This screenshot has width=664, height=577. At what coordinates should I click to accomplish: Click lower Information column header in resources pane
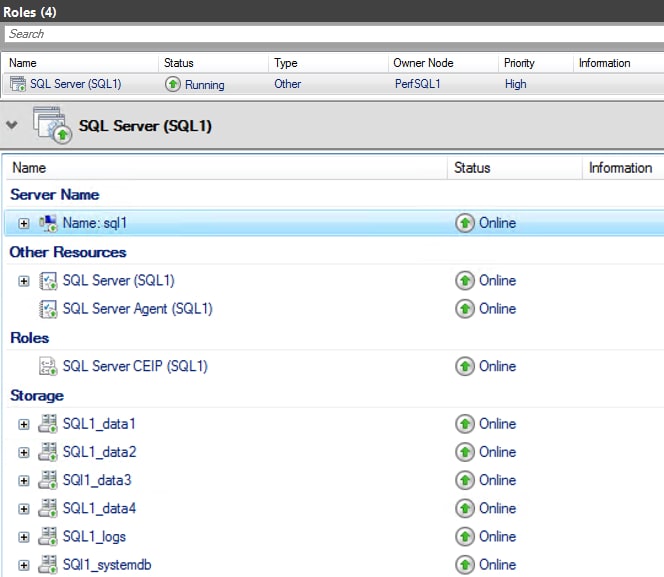click(623, 168)
